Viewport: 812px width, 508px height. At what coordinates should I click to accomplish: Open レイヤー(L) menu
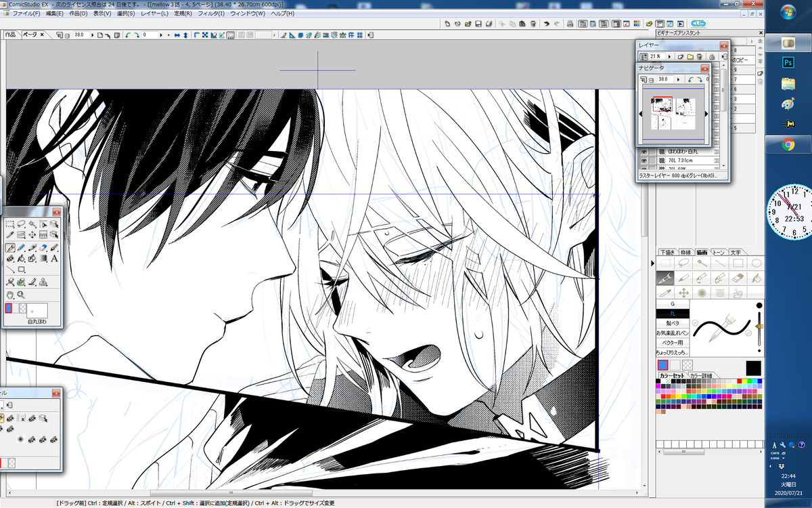click(156, 14)
